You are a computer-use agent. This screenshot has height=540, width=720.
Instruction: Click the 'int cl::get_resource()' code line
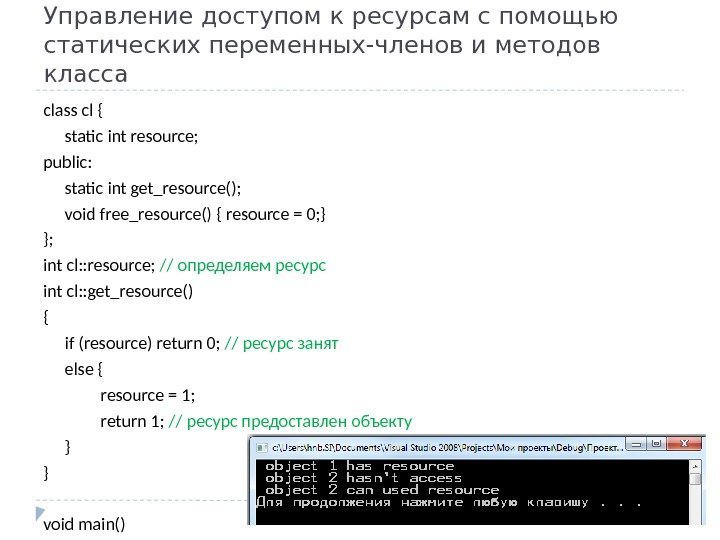coord(118,291)
